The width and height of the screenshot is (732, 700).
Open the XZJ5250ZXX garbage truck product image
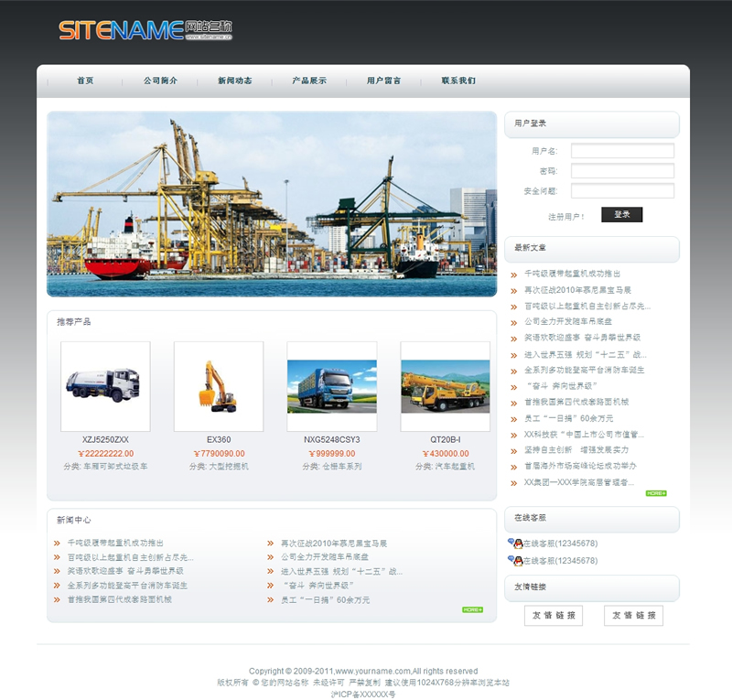105,386
